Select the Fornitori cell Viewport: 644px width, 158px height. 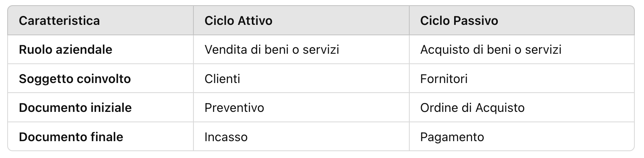444,79
